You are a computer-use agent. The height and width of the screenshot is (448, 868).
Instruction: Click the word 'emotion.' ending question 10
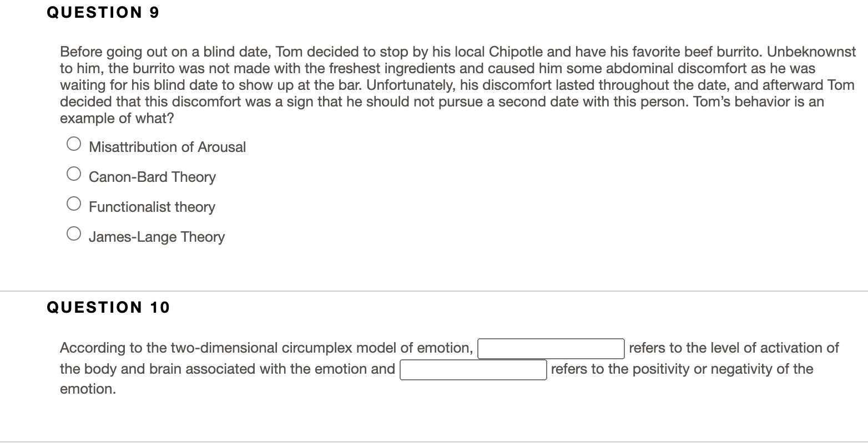click(88, 389)
